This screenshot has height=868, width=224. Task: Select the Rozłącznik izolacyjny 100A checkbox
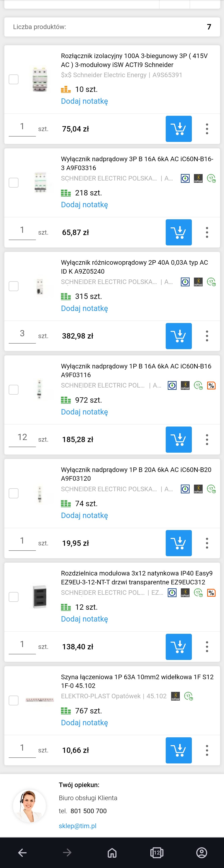(13, 79)
